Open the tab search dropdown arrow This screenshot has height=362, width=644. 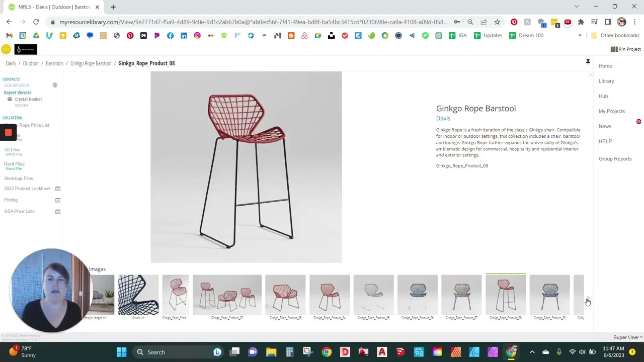[x=577, y=7]
